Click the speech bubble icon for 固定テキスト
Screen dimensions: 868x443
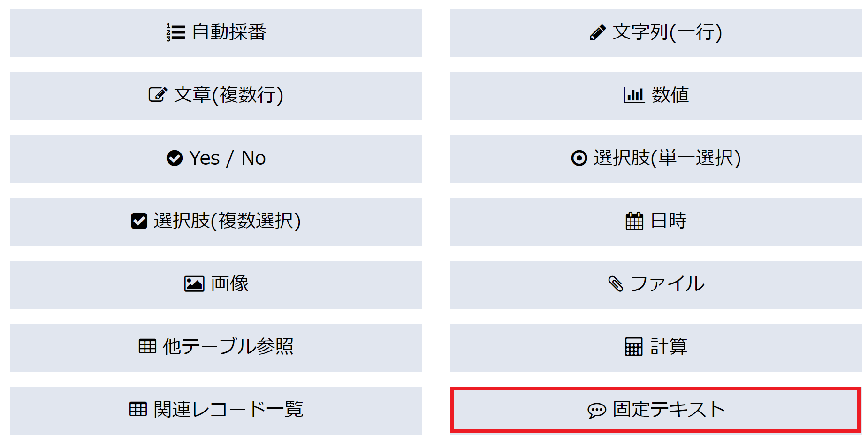coord(597,410)
